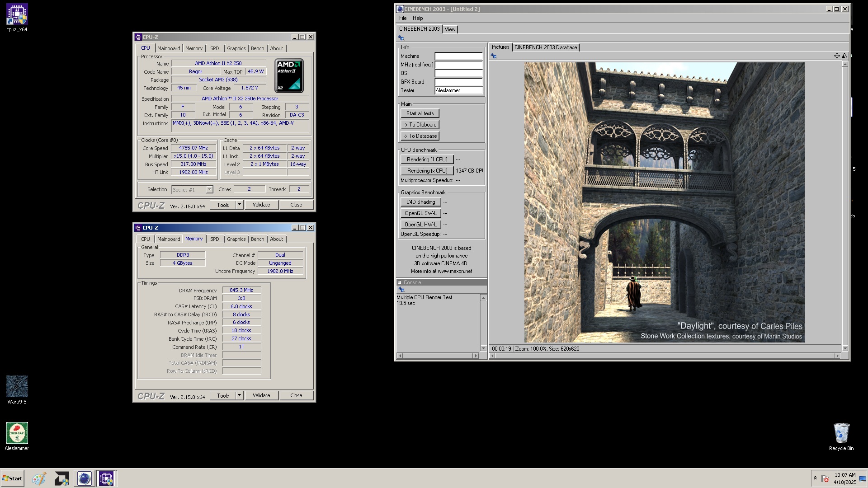868x488 pixels.
Task: Open Warp9-S desktop icon
Action: click(17, 390)
